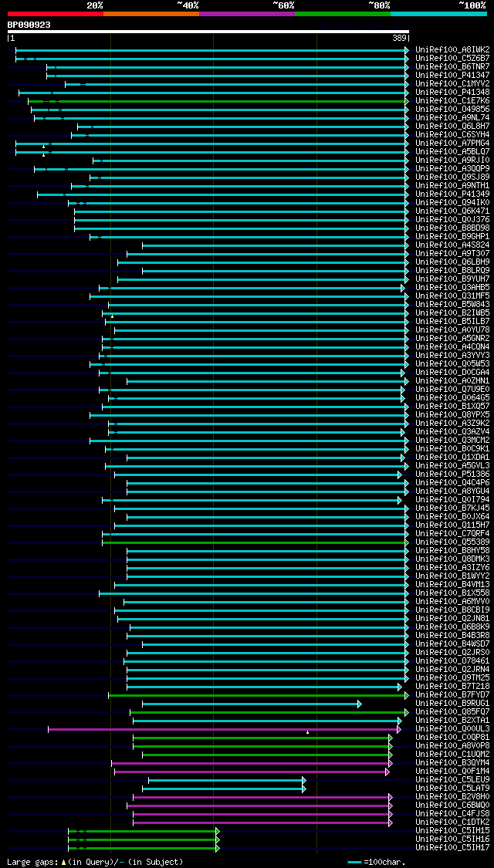Select the UniRef100_C1E7K6 label
The image size is (494, 868).
(x=452, y=101)
